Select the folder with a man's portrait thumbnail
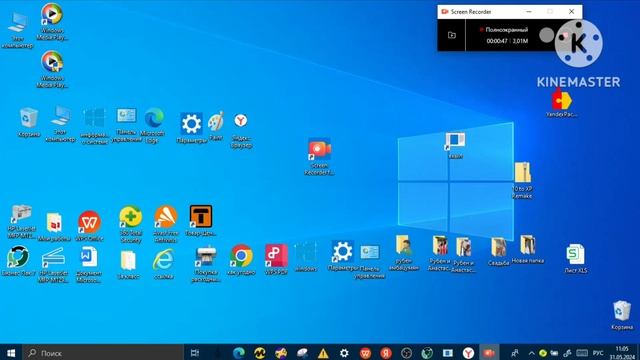The image size is (640, 360). pyautogui.click(x=404, y=253)
